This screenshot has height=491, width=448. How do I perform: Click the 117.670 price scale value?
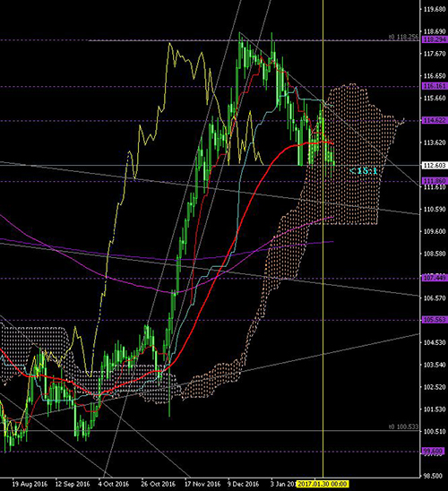tap(435, 54)
